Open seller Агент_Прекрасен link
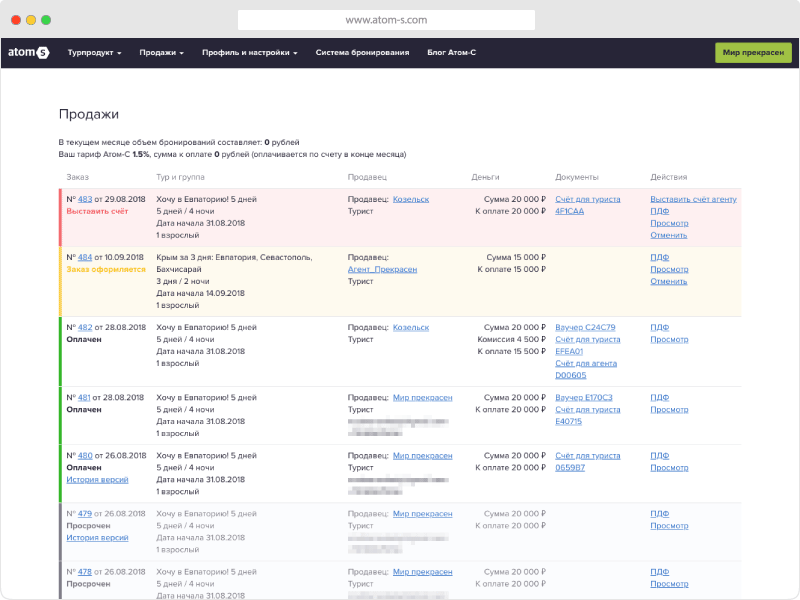800x600 pixels. [x=382, y=269]
